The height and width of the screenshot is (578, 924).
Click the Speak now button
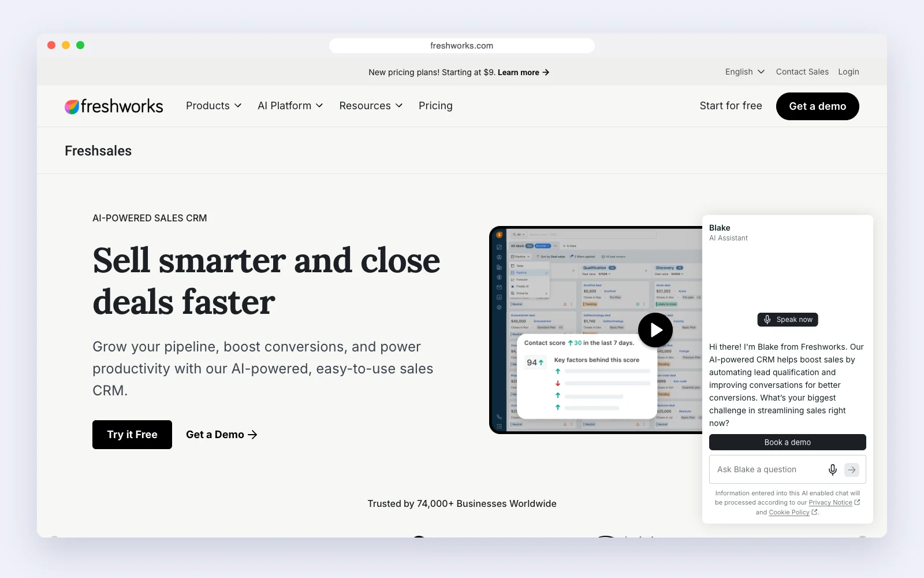click(x=788, y=320)
